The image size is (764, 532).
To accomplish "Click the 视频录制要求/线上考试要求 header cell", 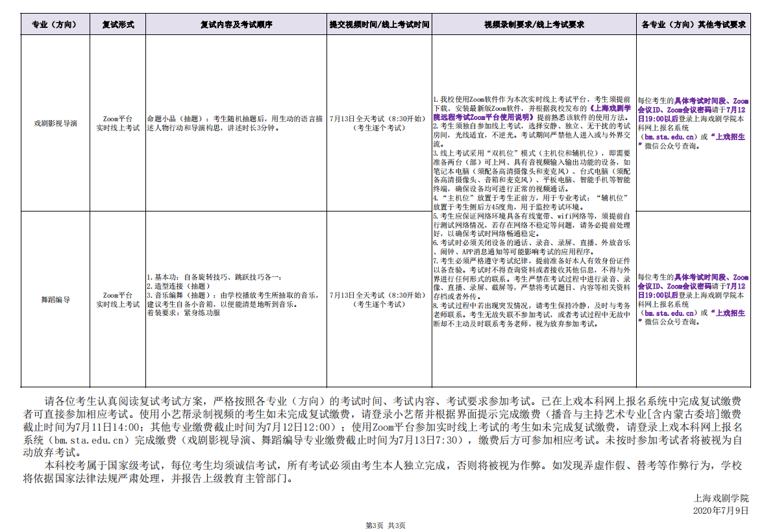I will click(x=534, y=25).
